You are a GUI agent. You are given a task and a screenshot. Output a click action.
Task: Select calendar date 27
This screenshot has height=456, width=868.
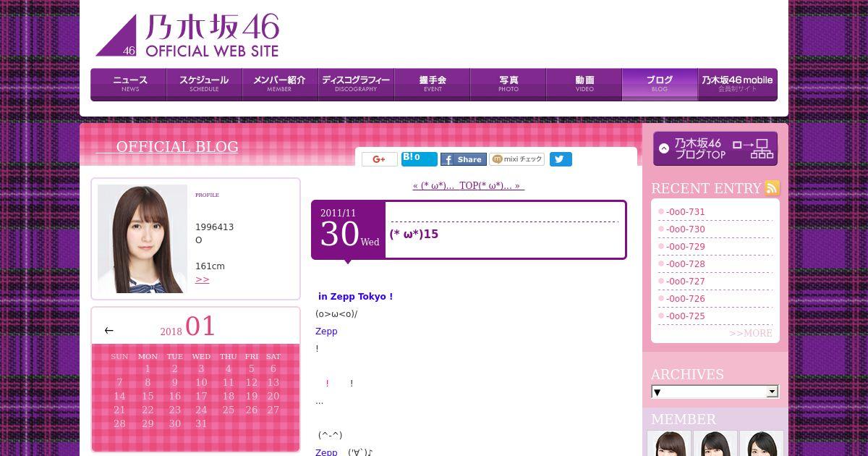[x=273, y=410]
